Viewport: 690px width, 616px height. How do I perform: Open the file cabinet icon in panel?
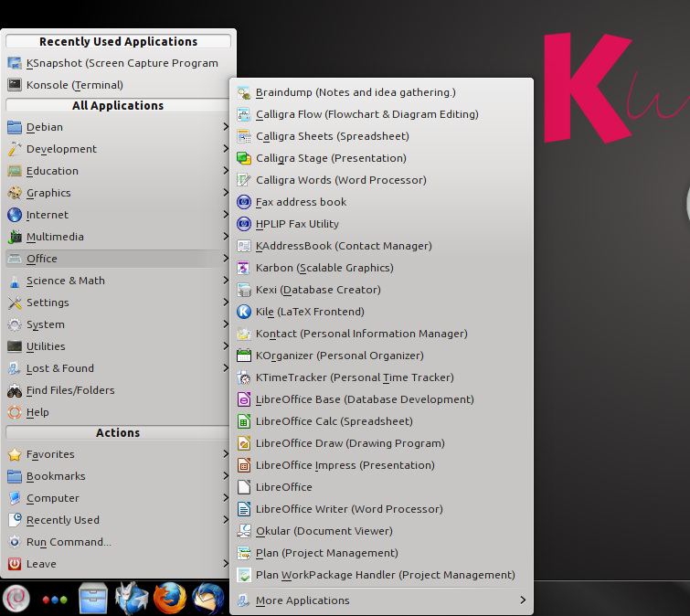pyautogui.click(x=93, y=599)
